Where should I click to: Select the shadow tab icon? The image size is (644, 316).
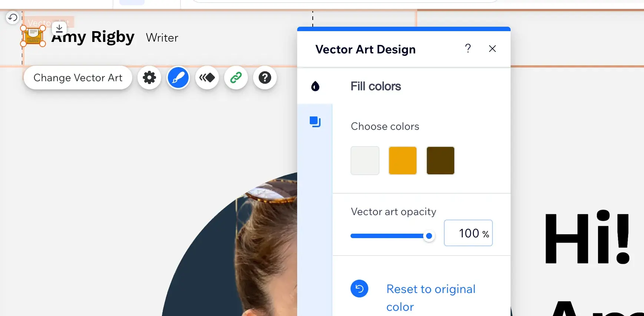click(315, 122)
